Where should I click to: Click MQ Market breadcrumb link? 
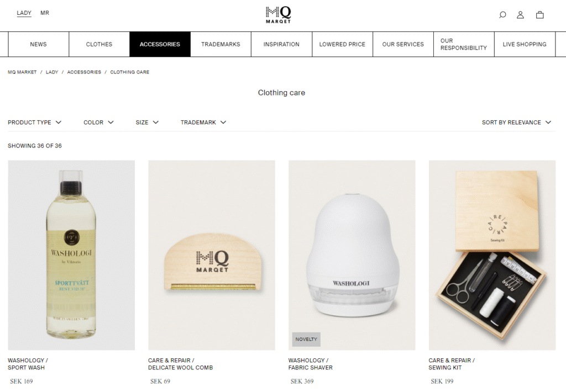click(x=22, y=72)
